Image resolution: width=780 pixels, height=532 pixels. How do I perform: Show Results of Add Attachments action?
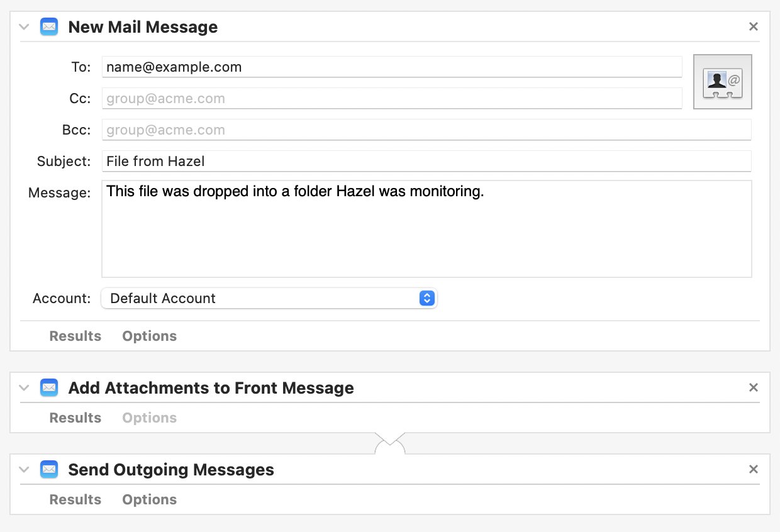(75, 418)
